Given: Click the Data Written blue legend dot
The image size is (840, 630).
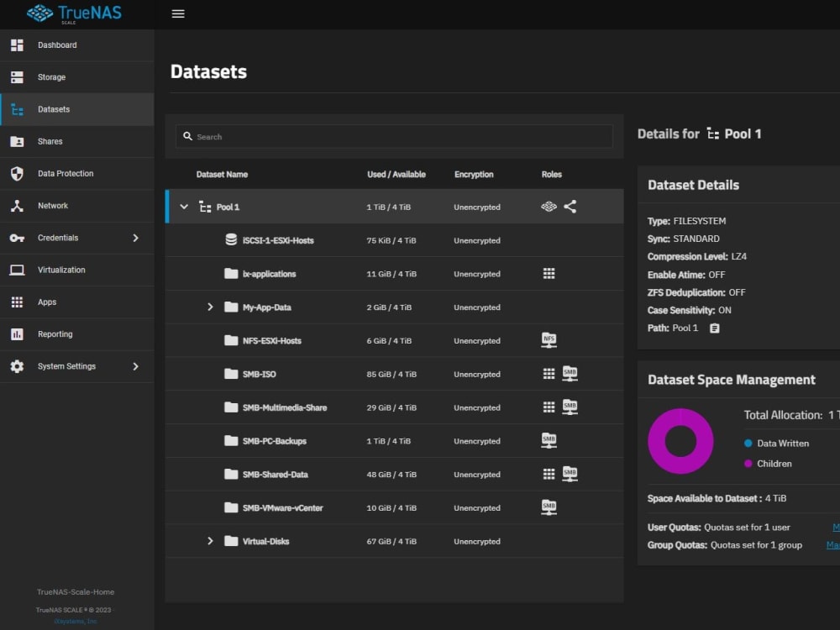Looking at the screenshot, I should (x=748, y=443).
